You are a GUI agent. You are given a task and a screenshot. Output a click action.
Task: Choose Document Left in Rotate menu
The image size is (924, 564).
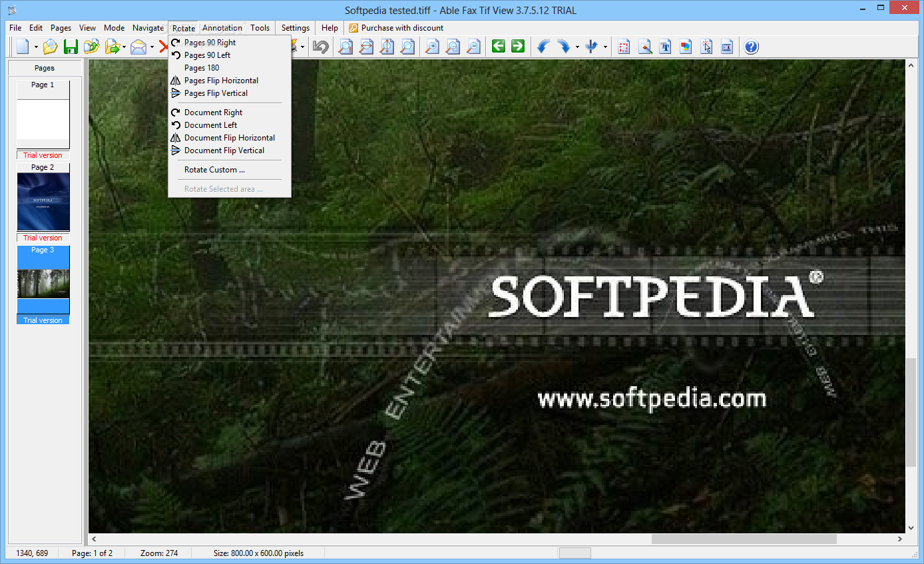(x=230, y=125)
